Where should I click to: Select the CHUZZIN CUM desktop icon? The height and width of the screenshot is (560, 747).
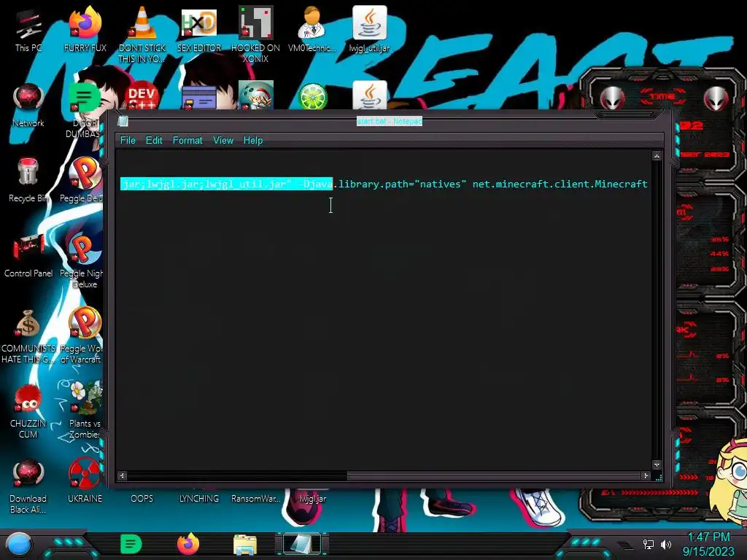(28, 411)
